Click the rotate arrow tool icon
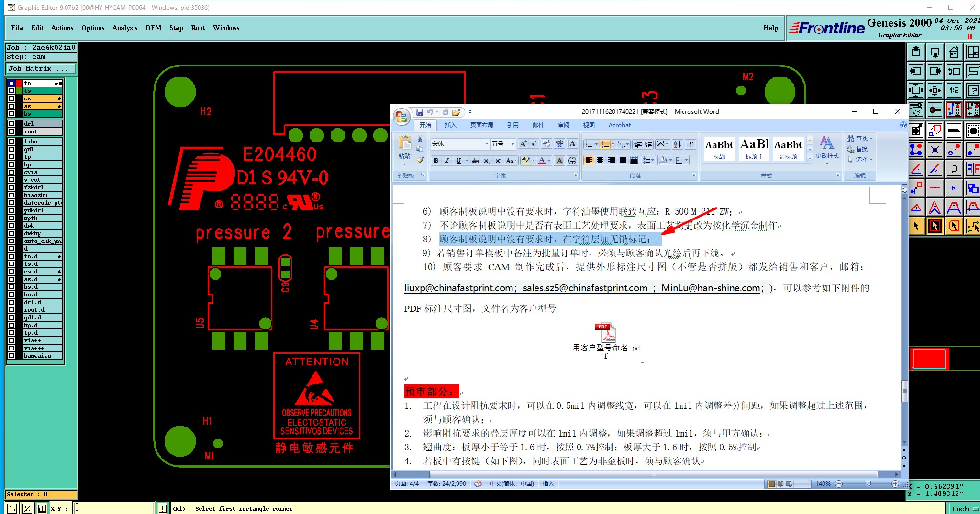Image resolution: width=980 pixels, height=514 pixels. coord(954,169)
